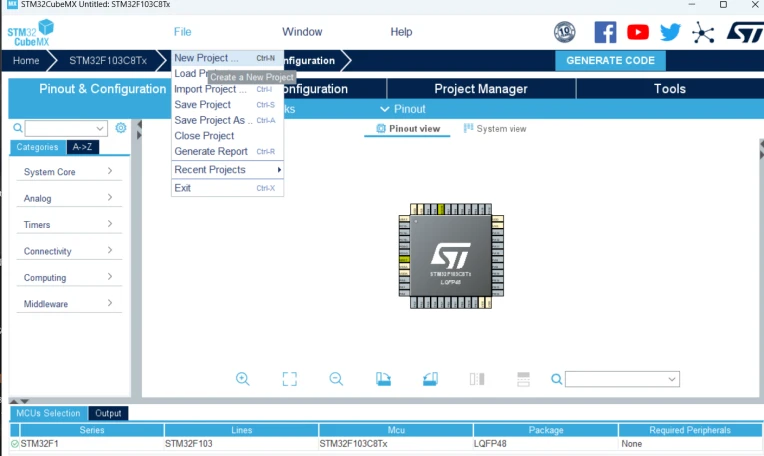Open the Window menu
Image resolution: width=764 pixels, height=456 pixels.
(302, 32)
